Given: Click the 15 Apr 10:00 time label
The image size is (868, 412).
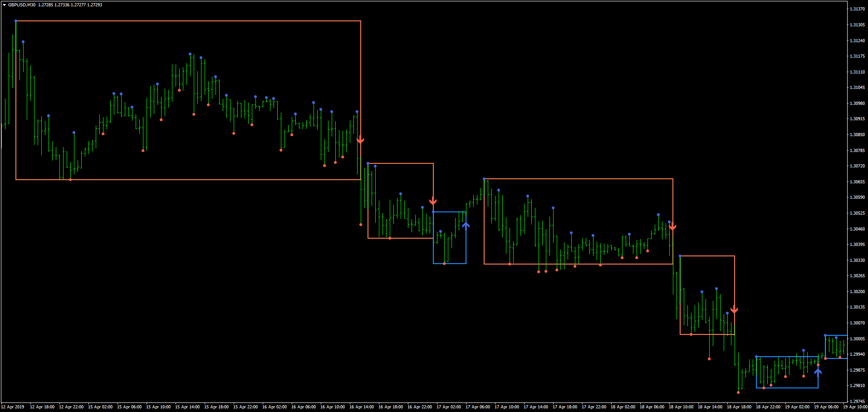Looking at the screenshot, I should (x=158, y=407).
